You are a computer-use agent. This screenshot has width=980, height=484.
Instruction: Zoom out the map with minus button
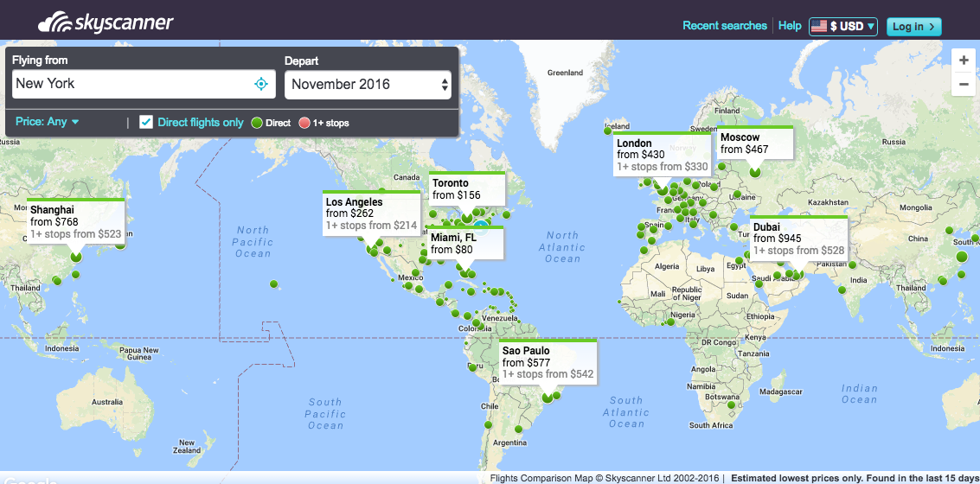click(x=963, y=85)
